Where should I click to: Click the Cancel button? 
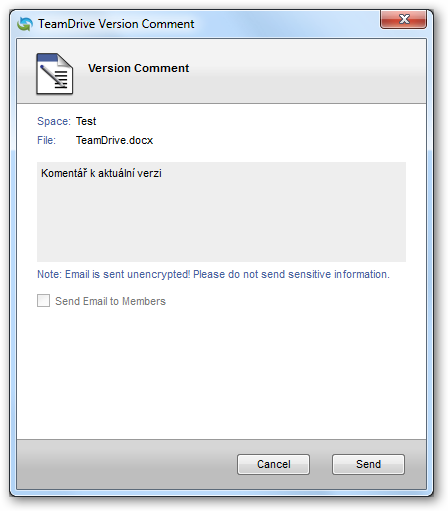pos(273,464)
